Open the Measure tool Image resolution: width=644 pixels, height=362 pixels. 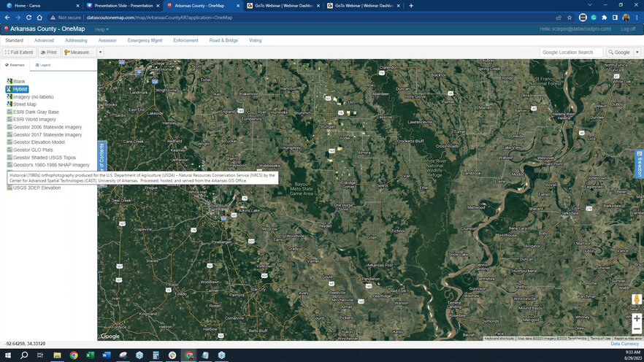coord(78,52)
